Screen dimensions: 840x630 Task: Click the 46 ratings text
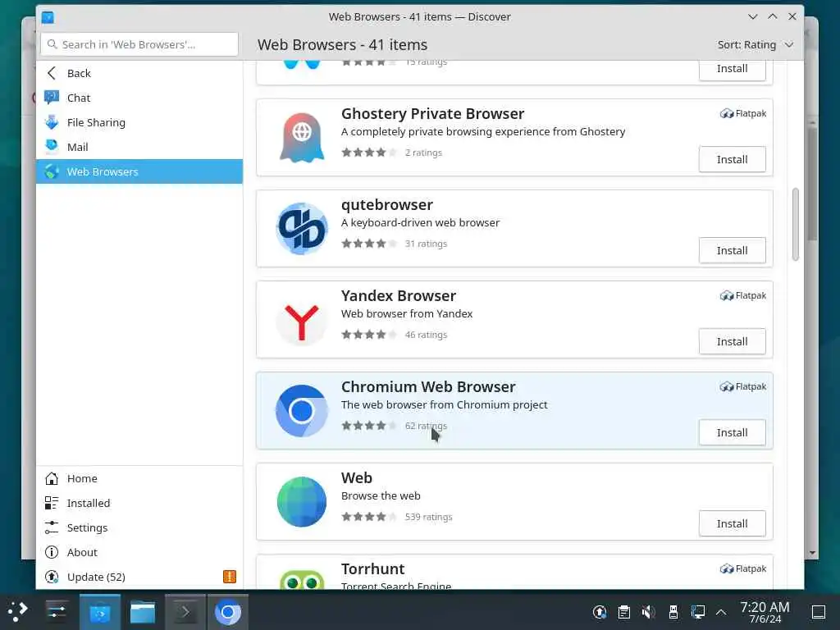point(426,335)
